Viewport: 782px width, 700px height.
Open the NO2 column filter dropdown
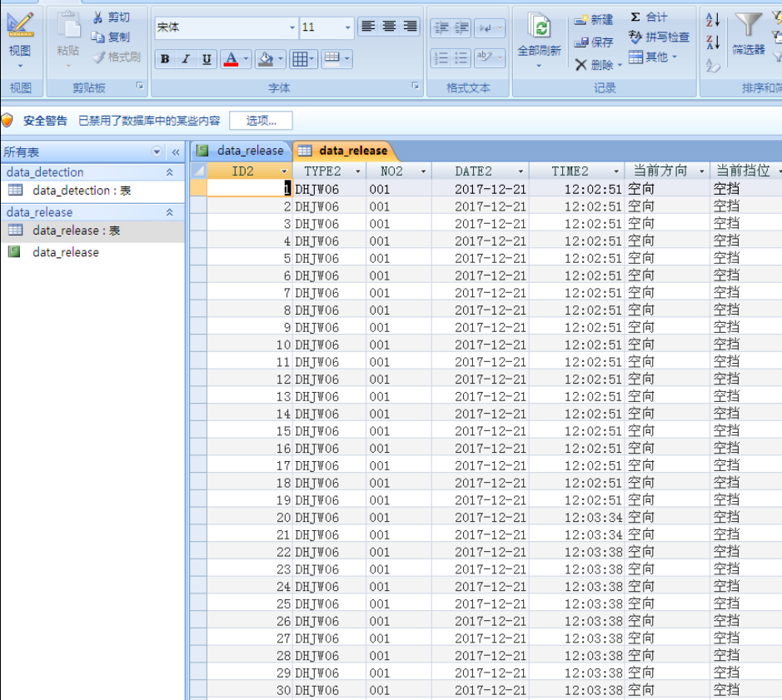click(x=423, y=171)
